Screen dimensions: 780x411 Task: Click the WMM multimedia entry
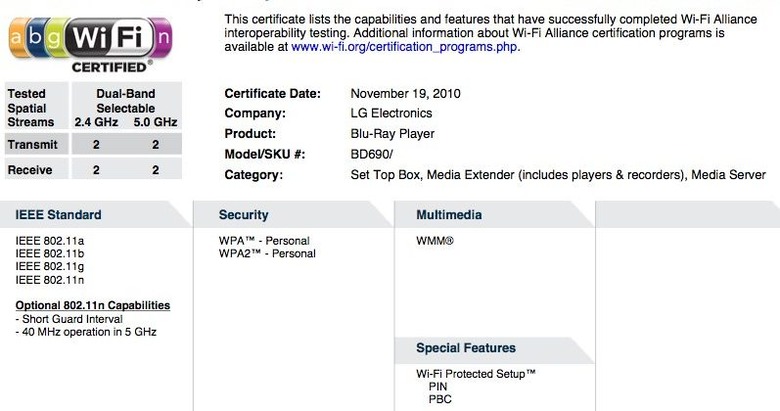point(435,241)
